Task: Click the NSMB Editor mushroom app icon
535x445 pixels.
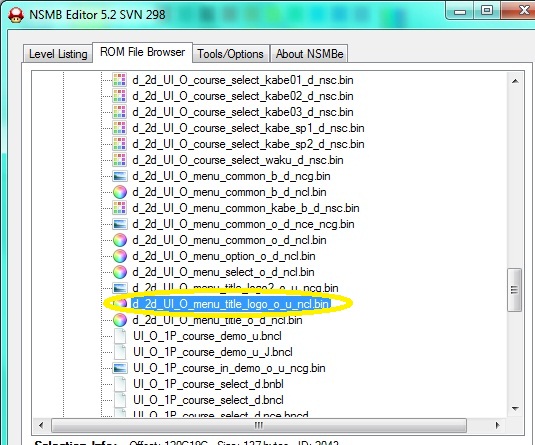Action: coord(15,15)
